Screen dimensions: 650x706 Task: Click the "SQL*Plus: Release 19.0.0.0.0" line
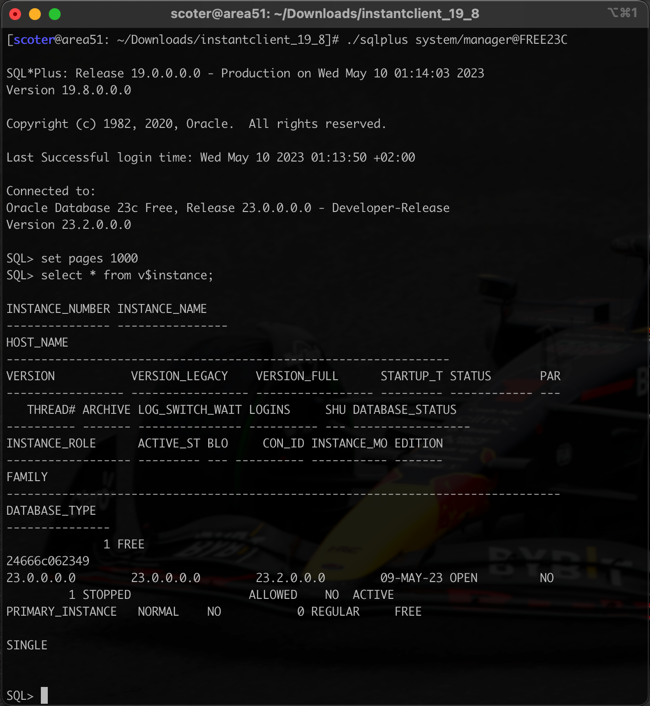click(x=245, y=73)
